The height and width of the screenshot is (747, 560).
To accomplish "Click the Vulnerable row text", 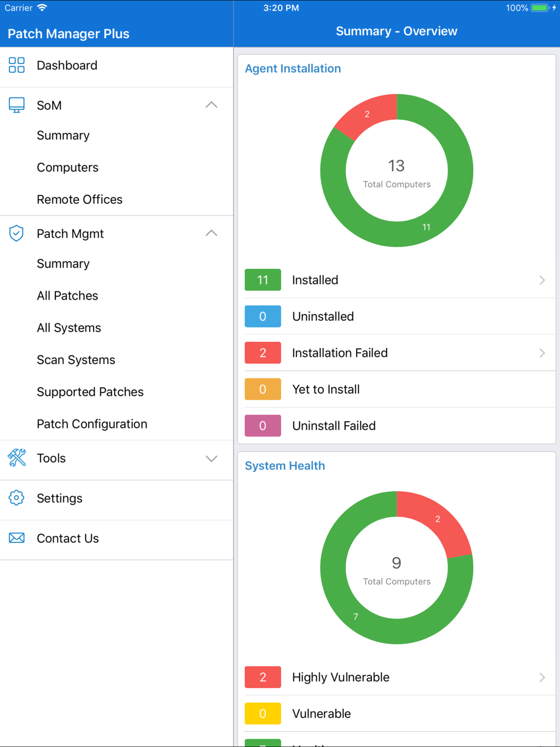I will click(321, 714).
